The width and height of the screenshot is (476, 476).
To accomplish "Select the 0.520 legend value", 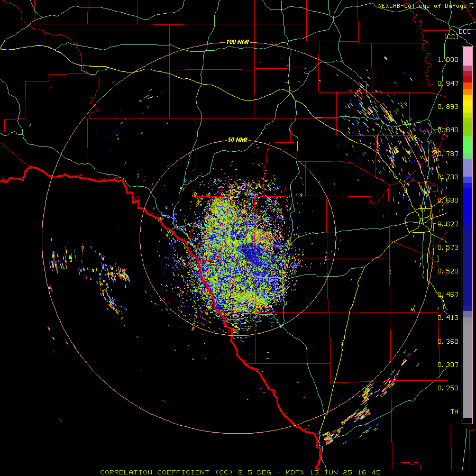I will click(x=448, y=271).
